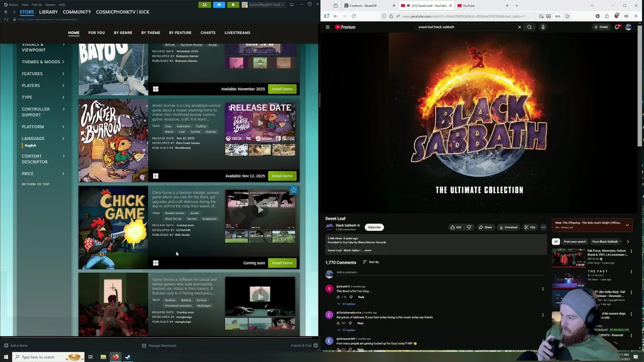The image size is (644, 362).
Task: Open options for Sub Focus suggested video
Action: point(631,251)
